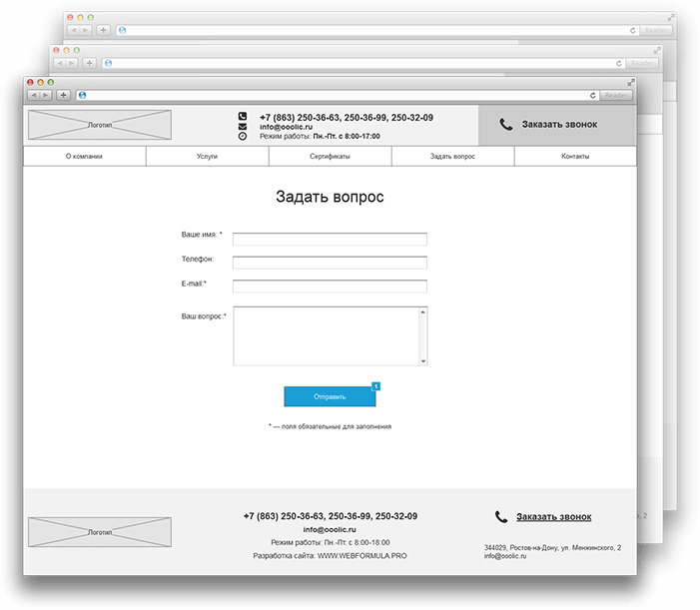The image size is (700, 610).
Task: Click the reload icon in front address bar
Action: pos(593,95)
